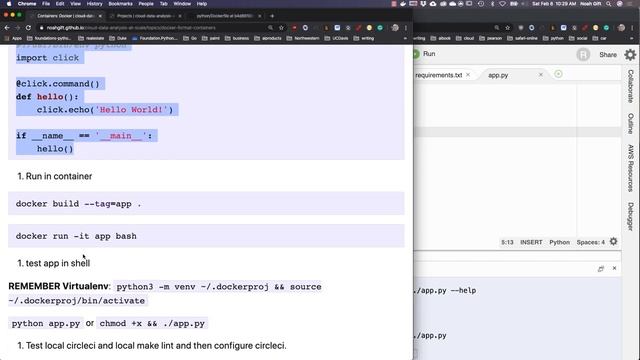Open the realestate bookmark folder
Screen dimensions: 640x360
pyautogui.click(x=91, y=38)
